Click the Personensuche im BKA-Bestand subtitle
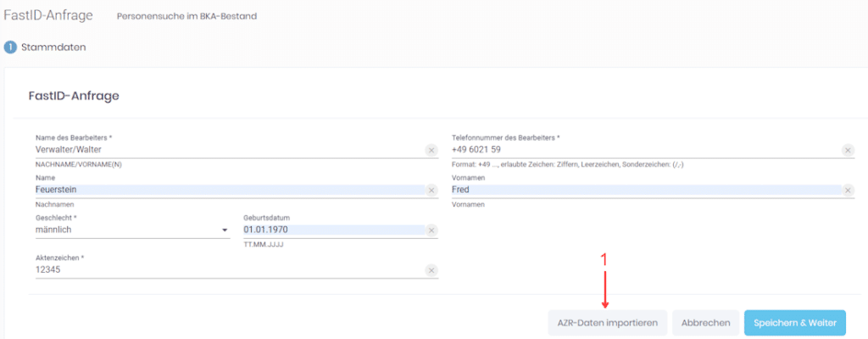This screenshot has height=339, width=868. tap(186, 16)
